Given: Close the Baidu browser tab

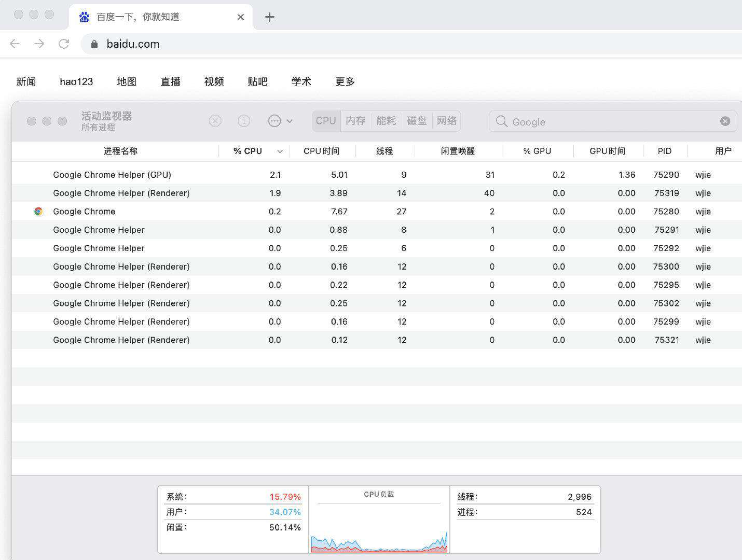Looking at the screenshot, I should pos(241,17).
